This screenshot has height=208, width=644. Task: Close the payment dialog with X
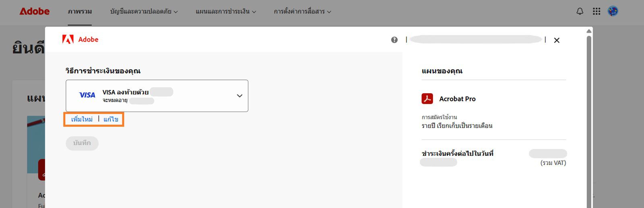pos(557,40)
